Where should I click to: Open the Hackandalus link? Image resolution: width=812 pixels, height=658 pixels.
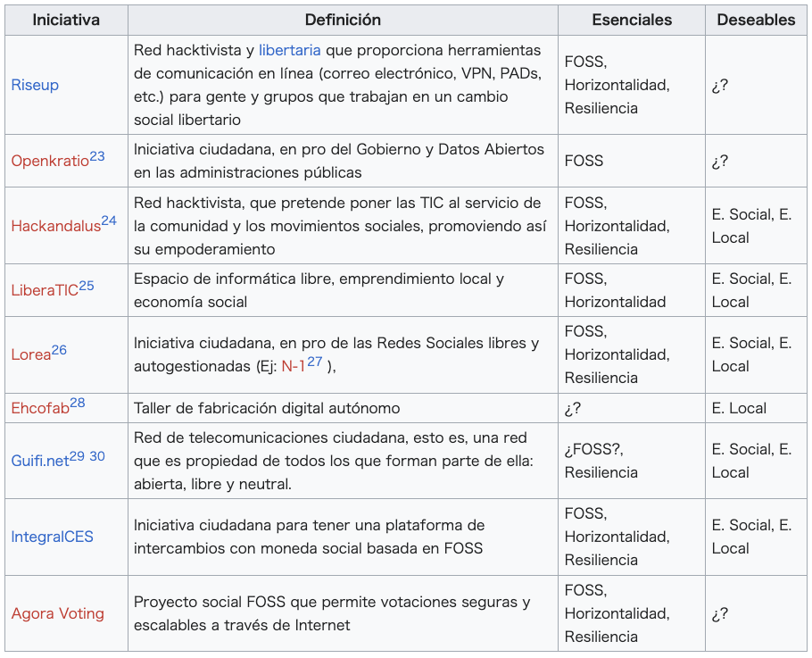pyautogui.click(x=56, y=227)
